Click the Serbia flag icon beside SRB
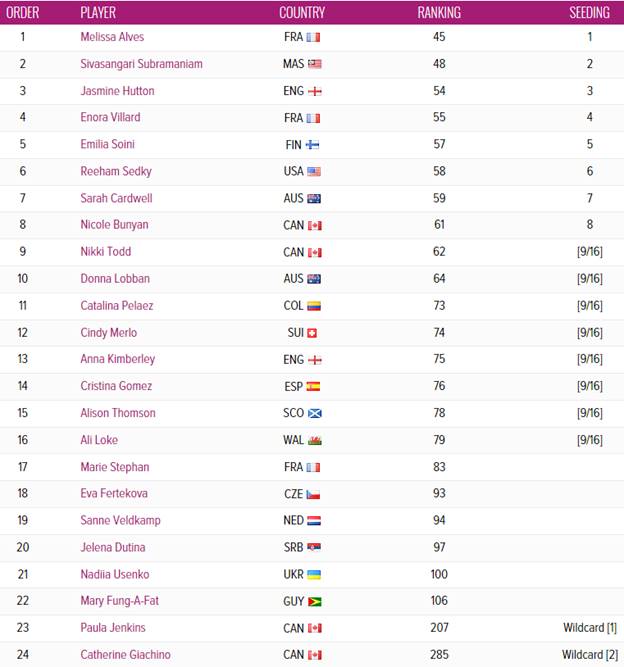Viewport: 624px width, 667px height. click(x=313, y=547)
